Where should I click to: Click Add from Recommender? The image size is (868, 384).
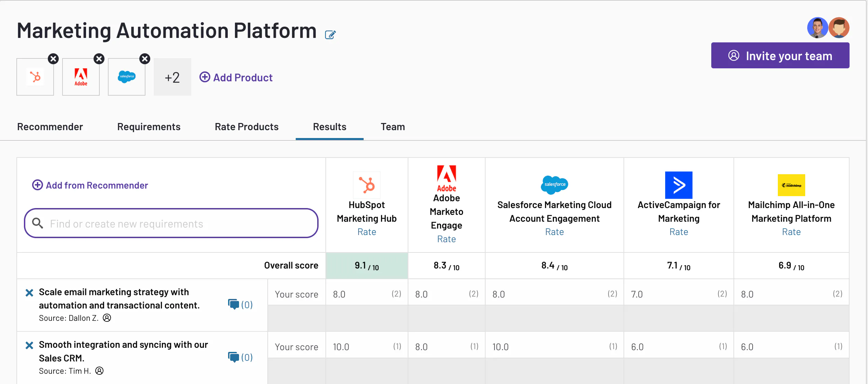click(90, 185)
